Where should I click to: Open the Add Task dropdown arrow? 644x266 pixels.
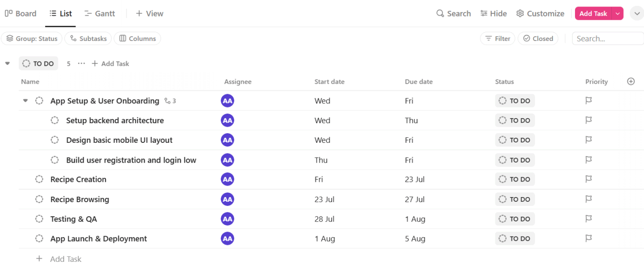pos(618,14)
